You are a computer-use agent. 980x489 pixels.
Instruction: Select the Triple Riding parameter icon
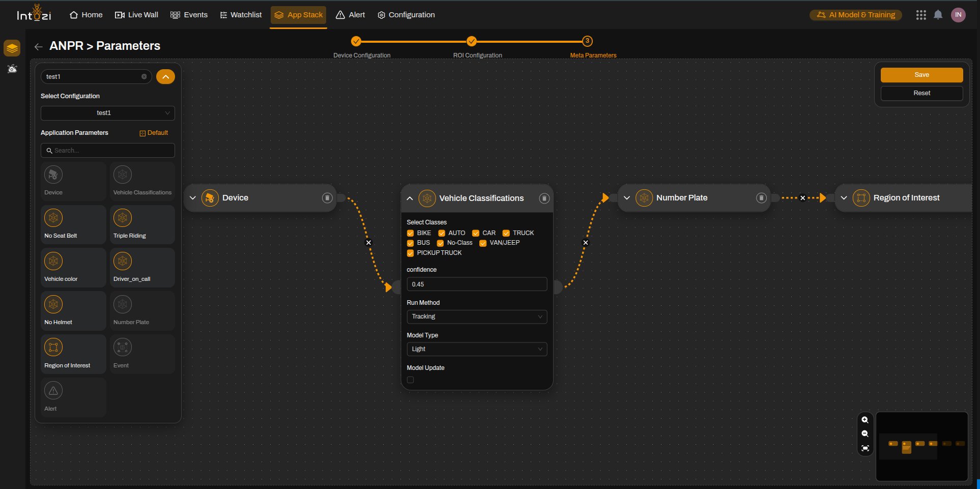click(123, 218)
